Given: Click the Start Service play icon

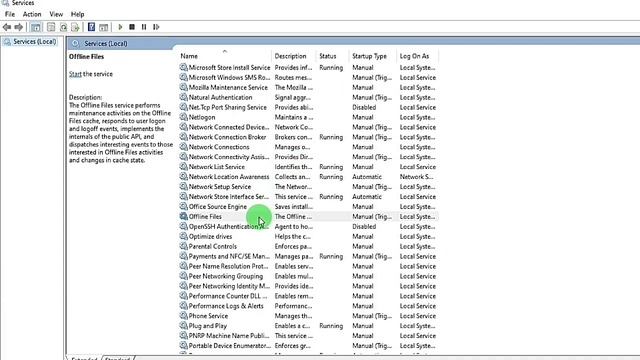Looking at the screenshot, I should [x=120, y=27].
